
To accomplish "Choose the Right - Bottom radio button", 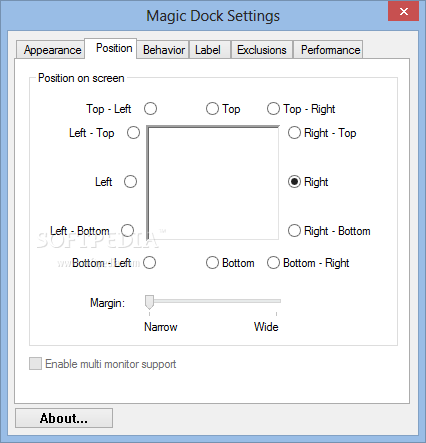I will click(294, 230).
